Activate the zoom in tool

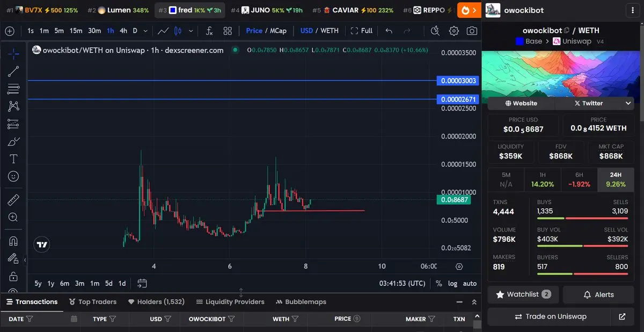(13, 217)
